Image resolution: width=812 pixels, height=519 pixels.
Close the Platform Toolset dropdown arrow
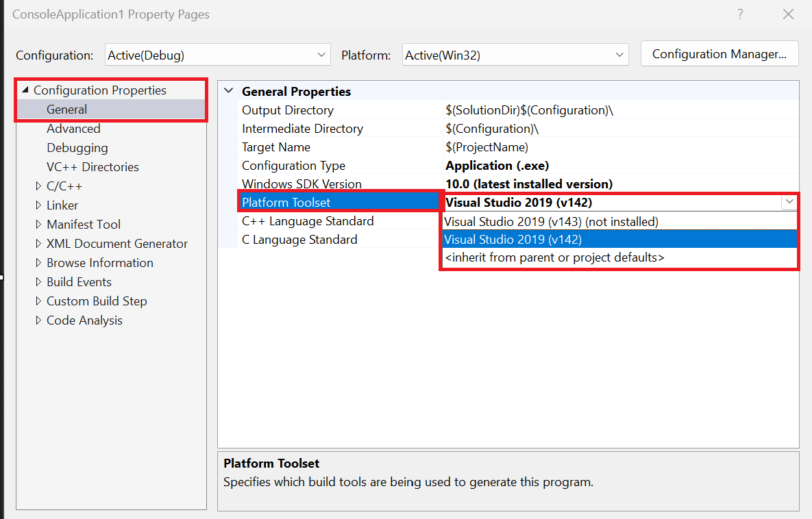pyautogui.click(x=789, y=202)
